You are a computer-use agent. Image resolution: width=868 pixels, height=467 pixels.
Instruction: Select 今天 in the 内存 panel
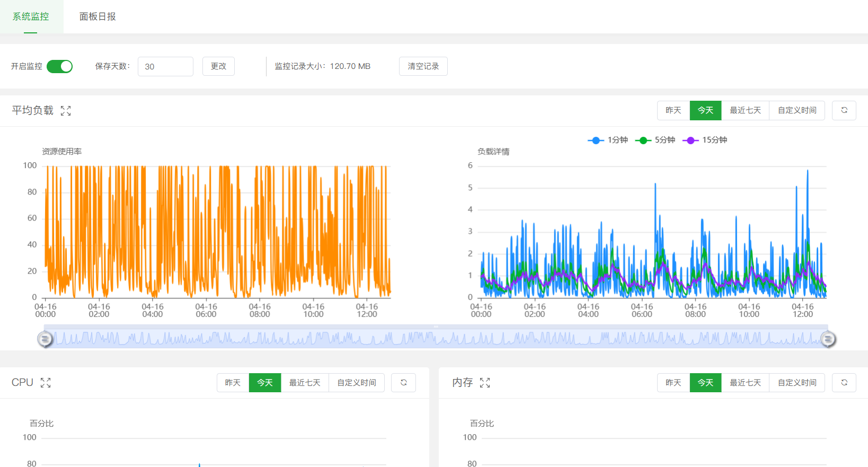coord(705,383)
